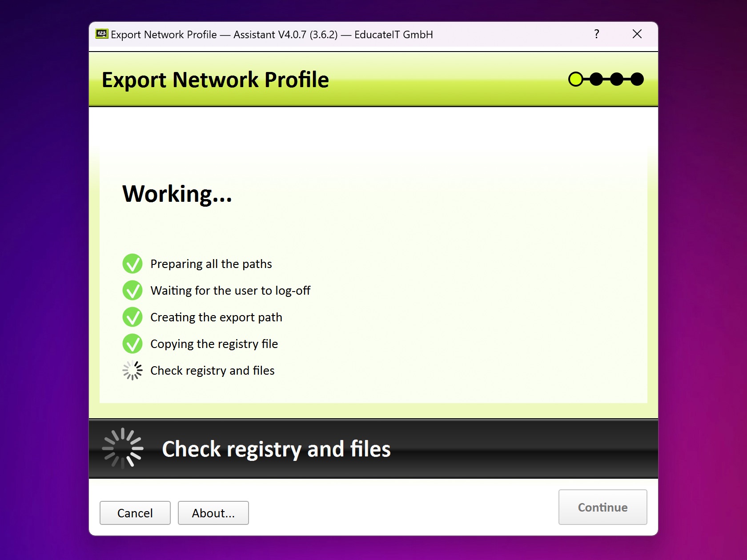
Task: Click the spinner next to Check registry and files
Action: pos(132,370)
